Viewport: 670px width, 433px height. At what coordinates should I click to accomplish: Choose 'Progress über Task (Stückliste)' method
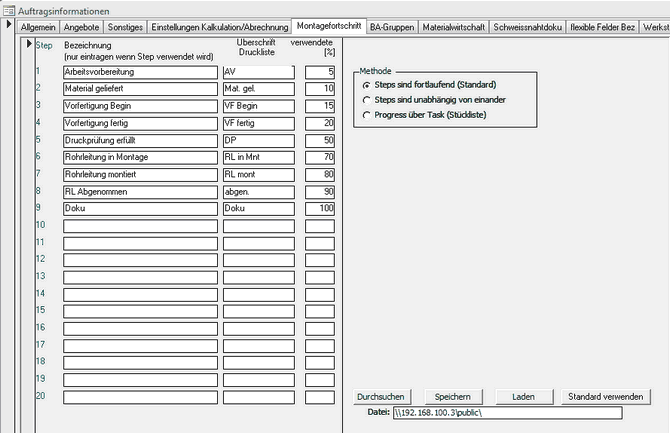click(x=367, y=117)
